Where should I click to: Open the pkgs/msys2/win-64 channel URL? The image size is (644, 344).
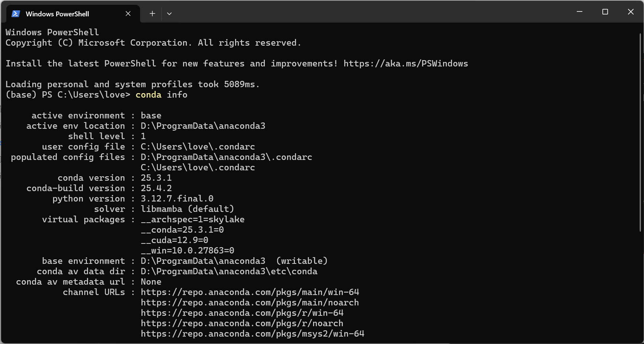[252, 334]
